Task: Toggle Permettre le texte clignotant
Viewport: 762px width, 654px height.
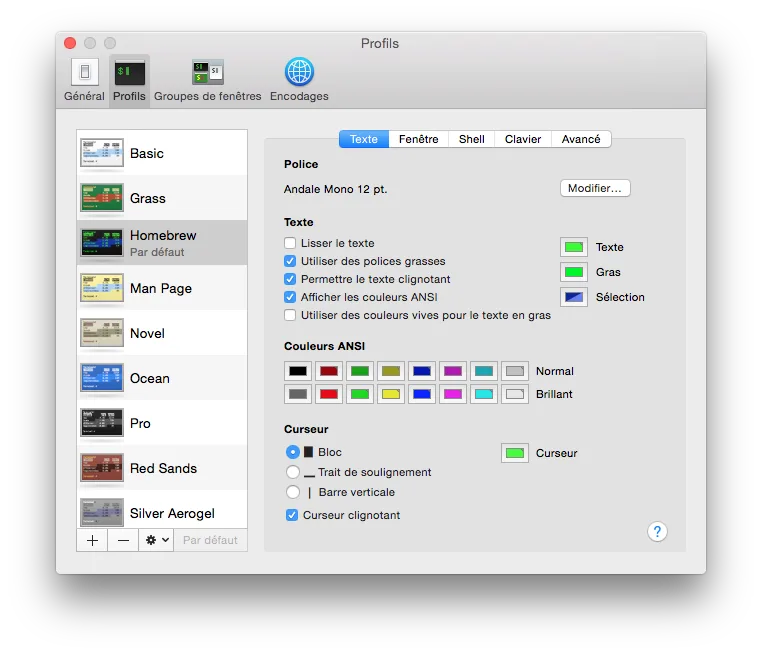Action: 290,279
